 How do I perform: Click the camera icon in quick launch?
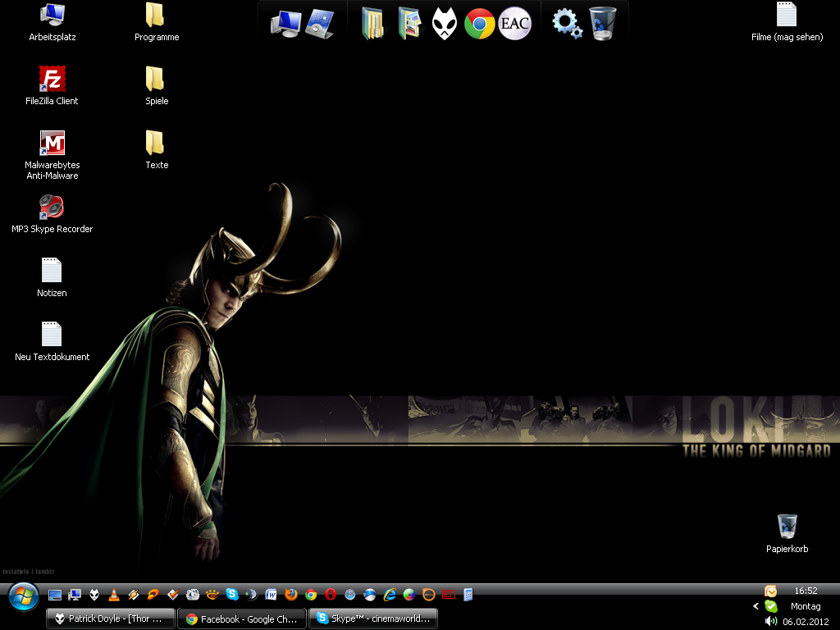[193, 595]
